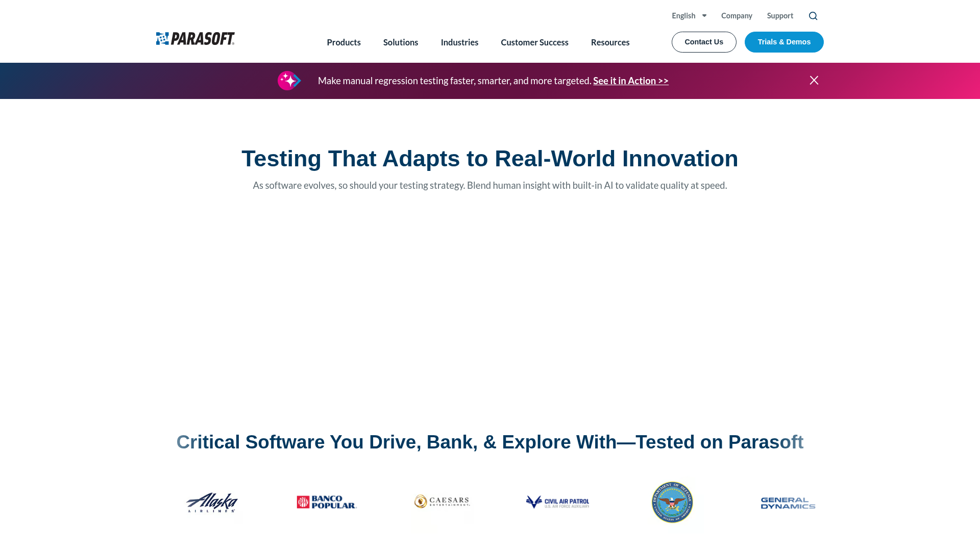The height and width of the screenshot is (551, 980).
Task: Open the Industries navigation item
Action: 459,42
